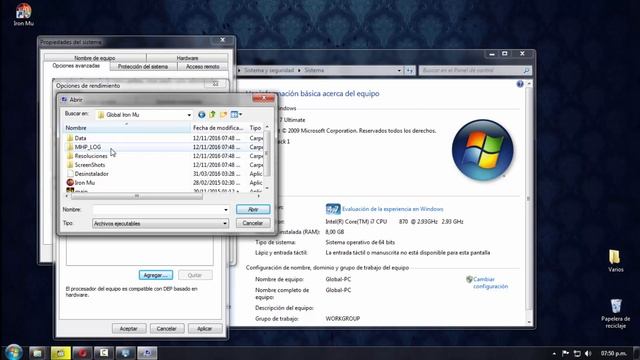
Task: Switch to the Hardware tab
Action: (187, 58)
